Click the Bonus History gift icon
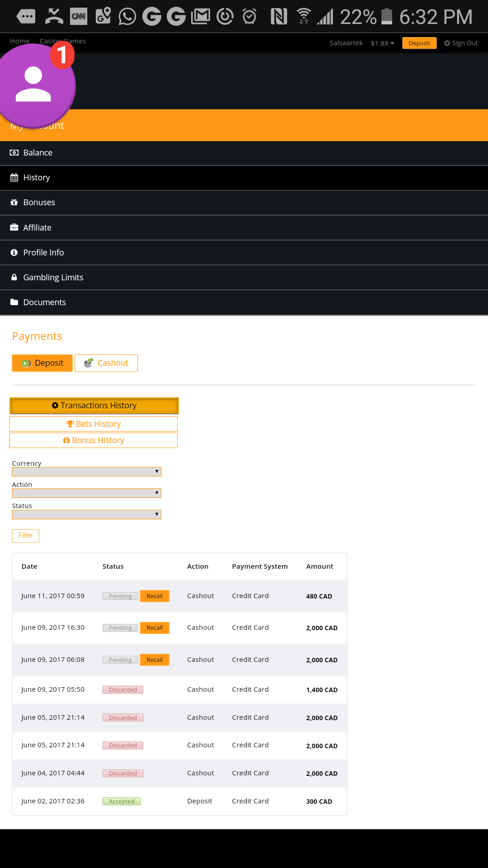The height and width of the screenshot is (868, 488). (x=66, y=440)
